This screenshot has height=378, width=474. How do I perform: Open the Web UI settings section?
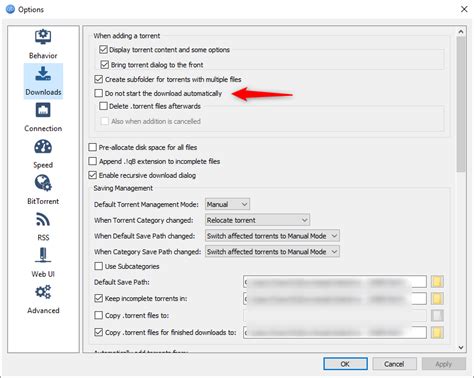43,263
